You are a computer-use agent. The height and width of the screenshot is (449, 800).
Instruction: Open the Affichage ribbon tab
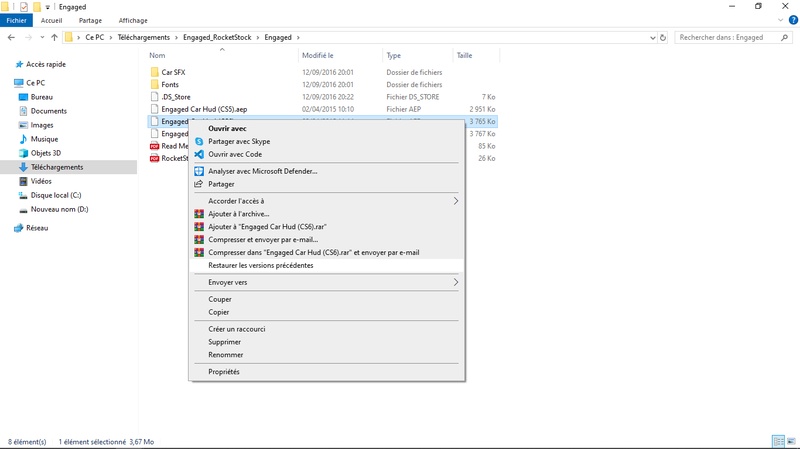point(133,20)
